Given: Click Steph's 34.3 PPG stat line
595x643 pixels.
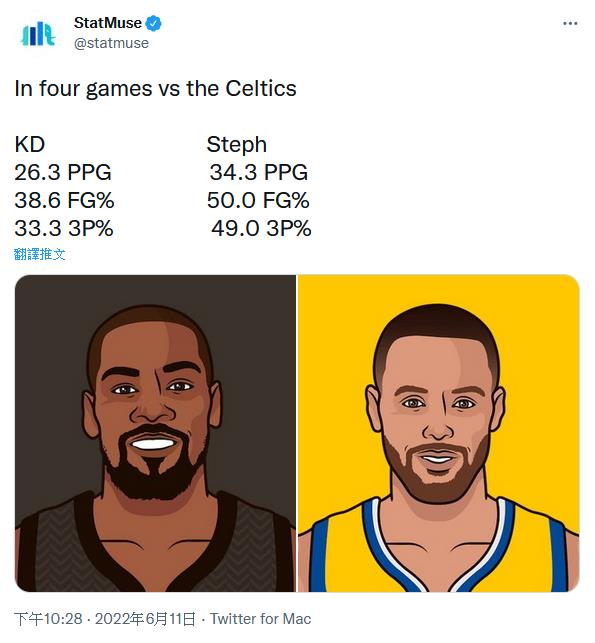Looking at the screenshot, I should [258, 172].
